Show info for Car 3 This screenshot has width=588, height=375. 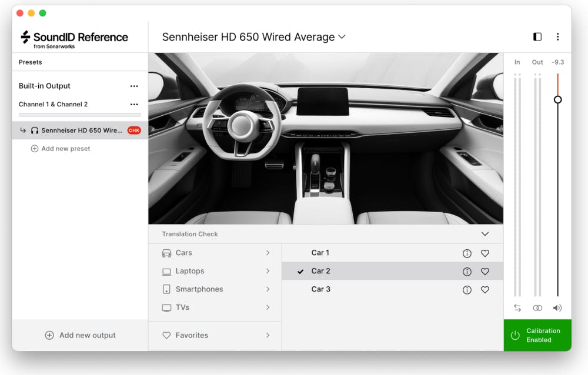(x=467, y=290)
